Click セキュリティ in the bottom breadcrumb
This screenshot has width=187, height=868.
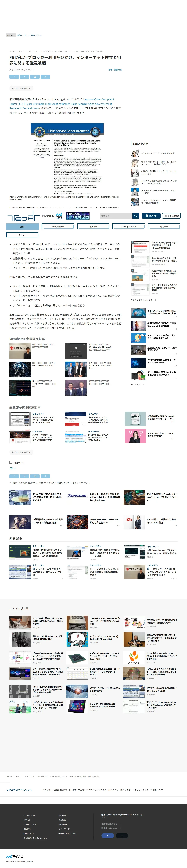coord(29,776)
